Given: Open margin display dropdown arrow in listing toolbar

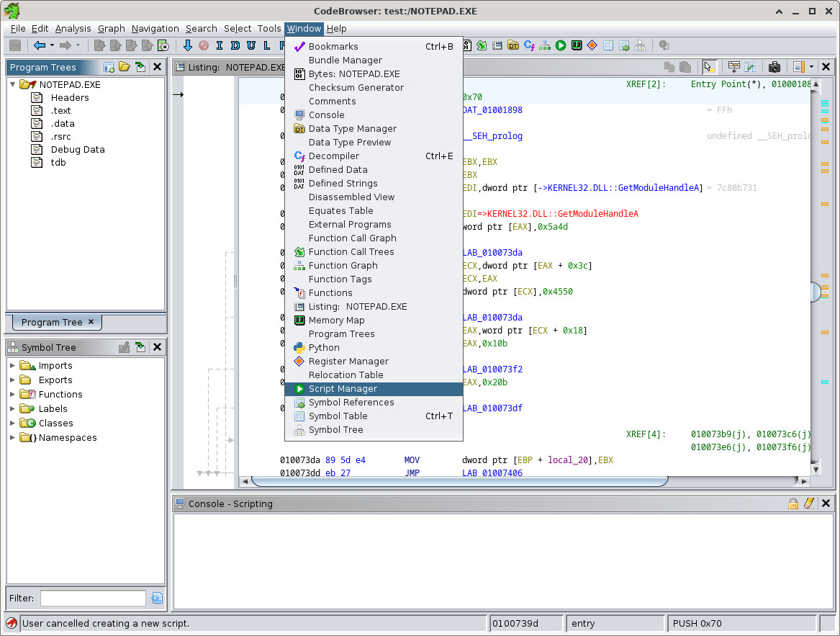Looking at the screenshot, I should click(812, 67).
